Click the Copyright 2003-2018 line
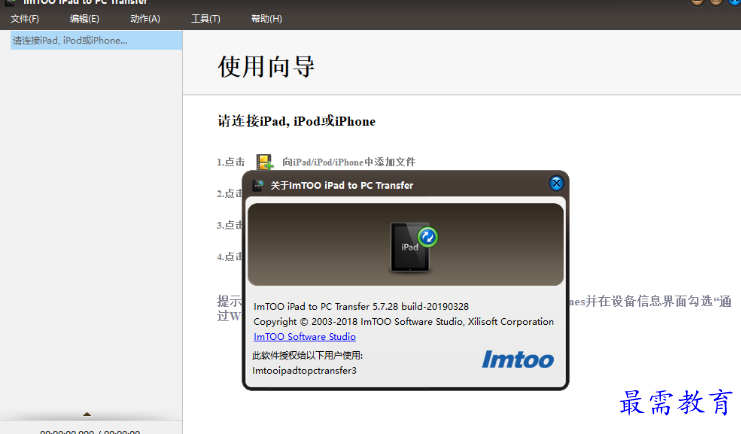This screenshot has width=741, height=434. pyautogui.click(x=404, y=321)
